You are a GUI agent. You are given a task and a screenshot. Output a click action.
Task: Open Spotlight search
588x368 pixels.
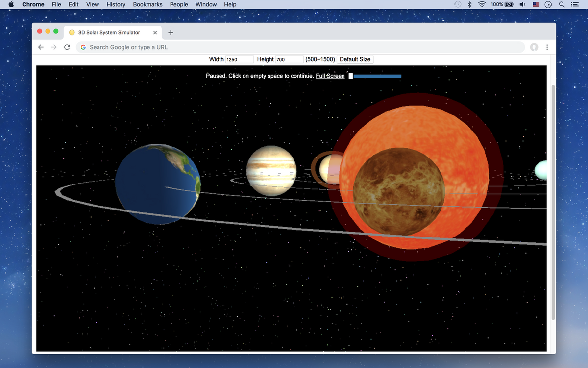pyautogui.click(x=562, y=4)
